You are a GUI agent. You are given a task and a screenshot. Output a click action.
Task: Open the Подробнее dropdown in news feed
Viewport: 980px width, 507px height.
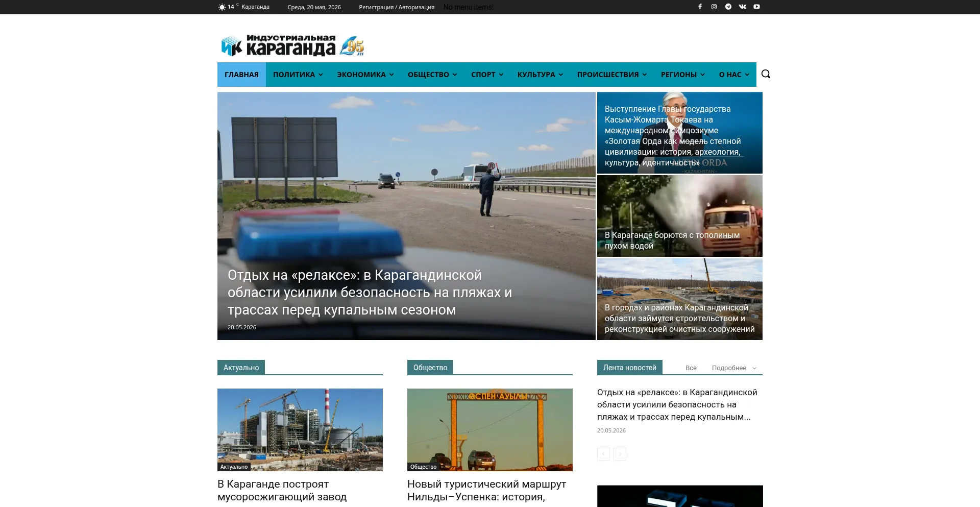734,368
